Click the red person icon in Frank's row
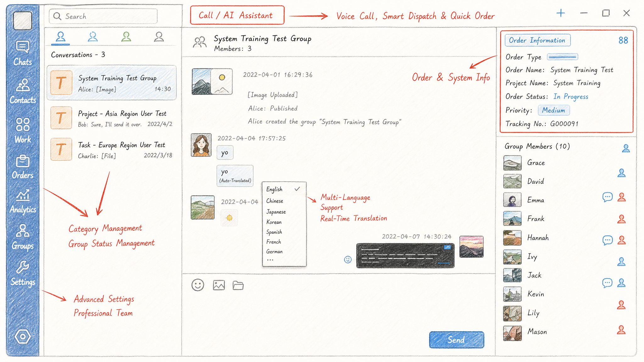644x362 pixels. click(x=621, y=219)
